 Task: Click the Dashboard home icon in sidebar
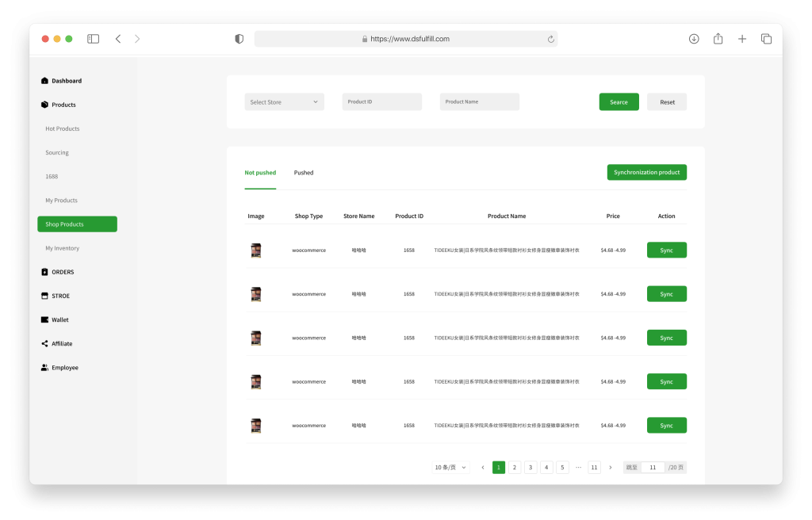44,81
